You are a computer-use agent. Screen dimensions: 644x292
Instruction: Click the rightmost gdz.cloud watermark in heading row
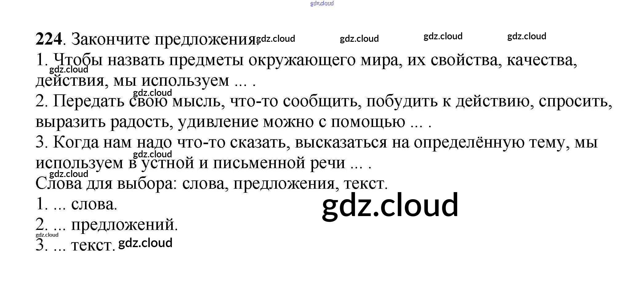pos(526,36)
